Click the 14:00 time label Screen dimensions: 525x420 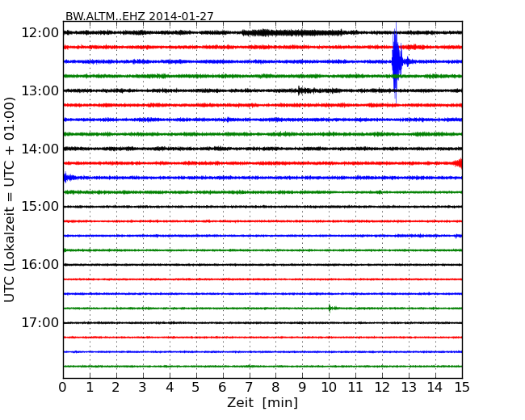(40, 149)
